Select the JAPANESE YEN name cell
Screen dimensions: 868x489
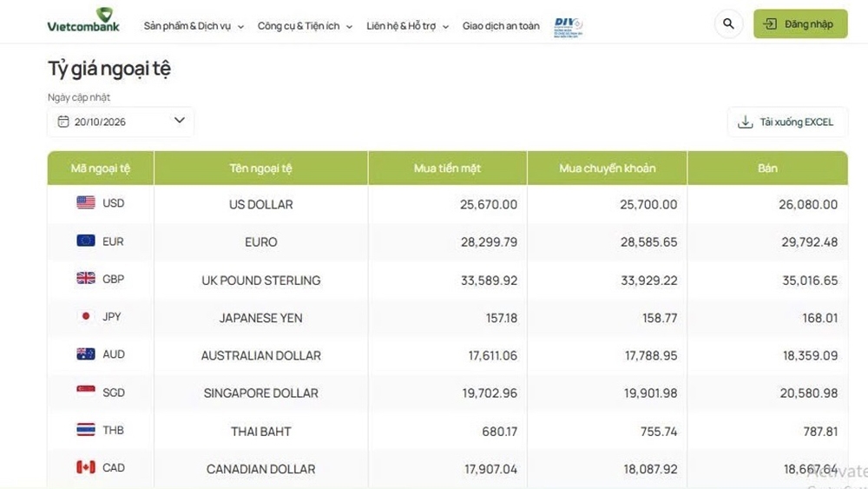pos(260,318)
